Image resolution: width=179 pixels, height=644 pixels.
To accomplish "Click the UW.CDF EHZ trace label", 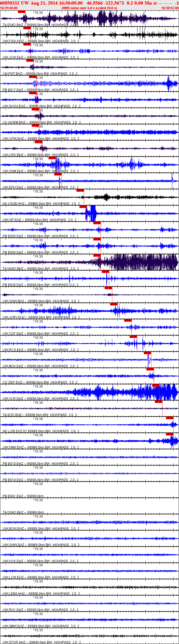I will tap(41, 334).
